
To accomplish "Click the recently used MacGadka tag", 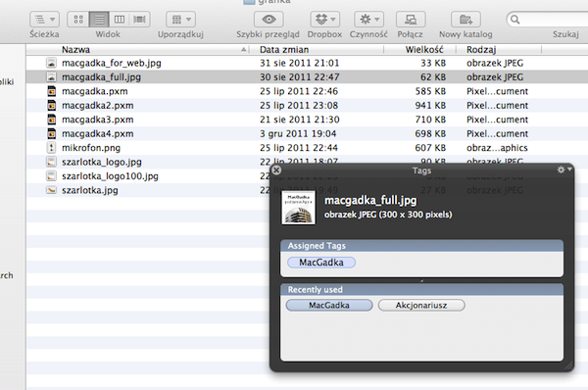I will [329, 306].
